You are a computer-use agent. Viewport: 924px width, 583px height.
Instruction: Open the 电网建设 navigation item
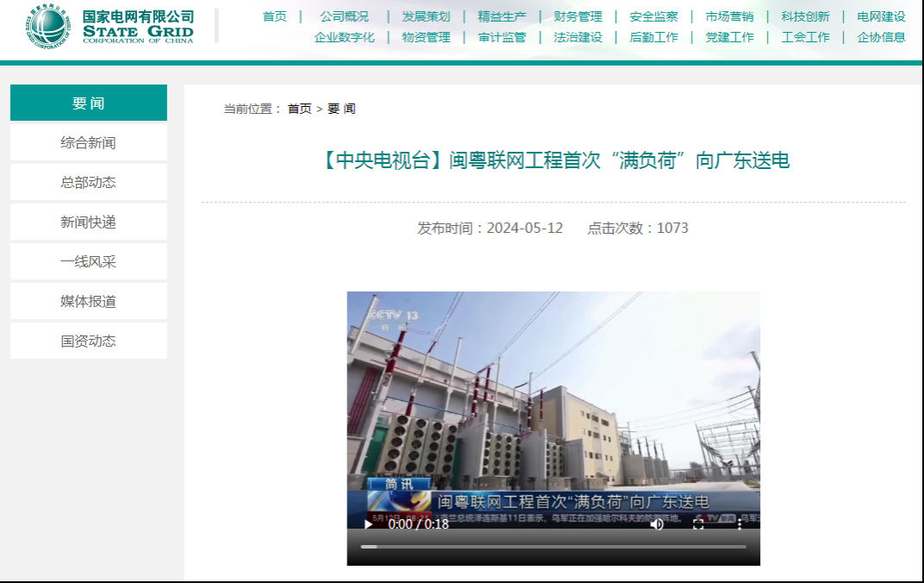(881, 16)
